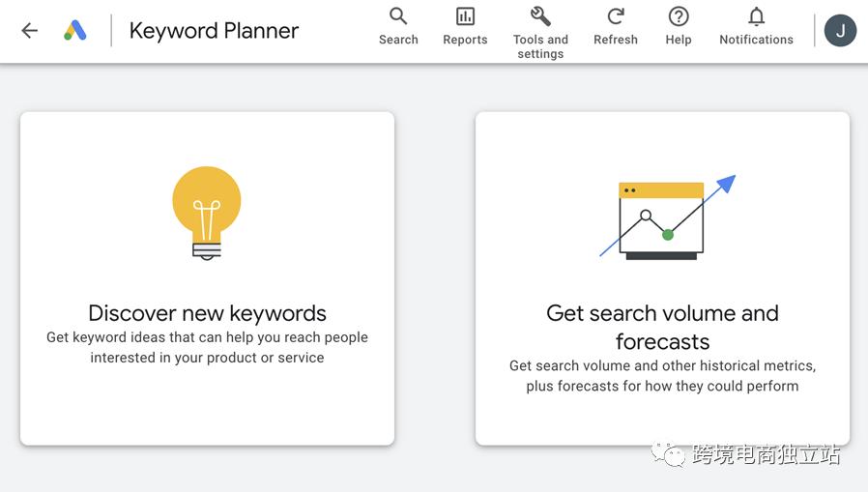Open Discover new keywords
Screen dimensions: 868x492
click(x=207, y=313)
